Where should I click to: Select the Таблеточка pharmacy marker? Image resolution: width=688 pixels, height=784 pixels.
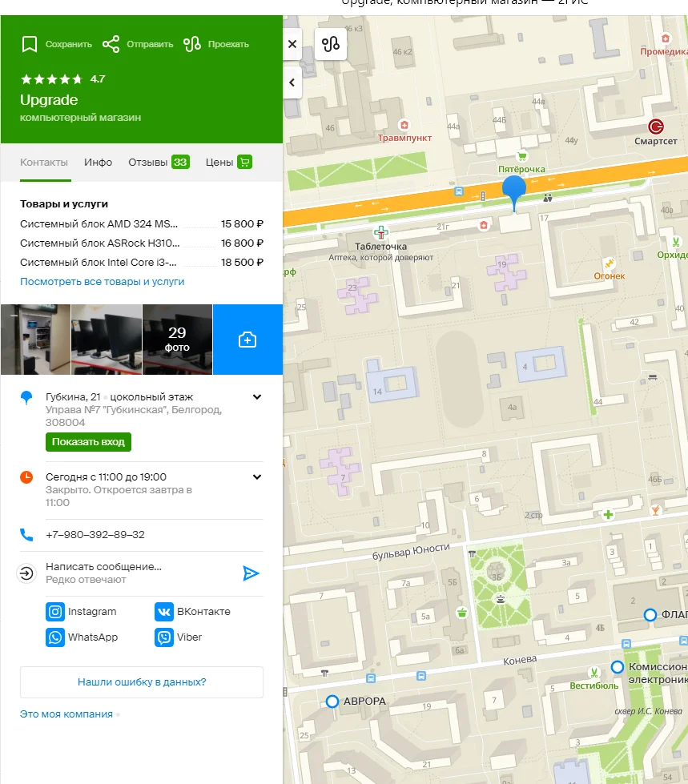pyautogui.click(x=381, y=232)
